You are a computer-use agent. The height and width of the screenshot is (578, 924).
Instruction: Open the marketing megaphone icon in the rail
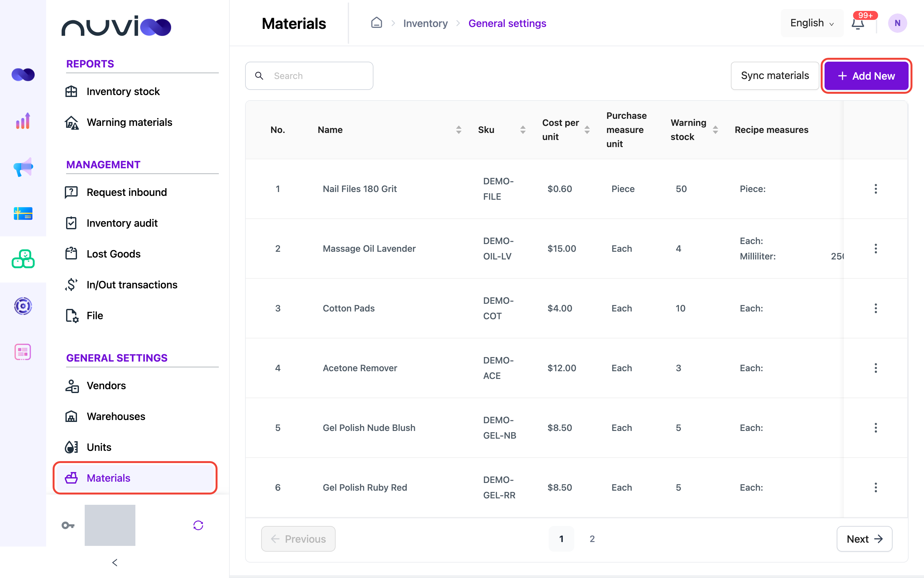point(23,167)
